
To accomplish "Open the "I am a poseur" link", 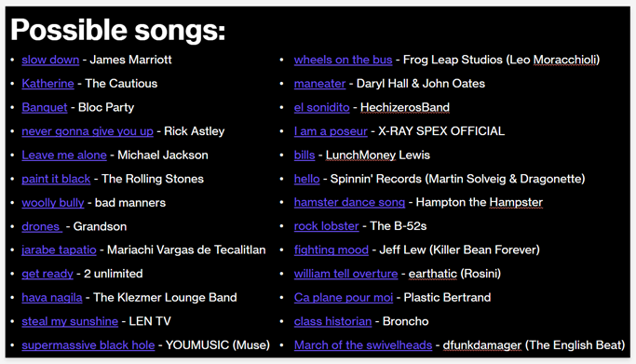I will [x=331, y=131].
